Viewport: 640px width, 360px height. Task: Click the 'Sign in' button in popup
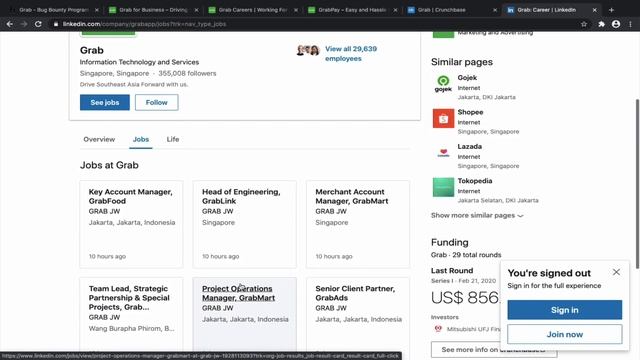click(x=564, y=310)
